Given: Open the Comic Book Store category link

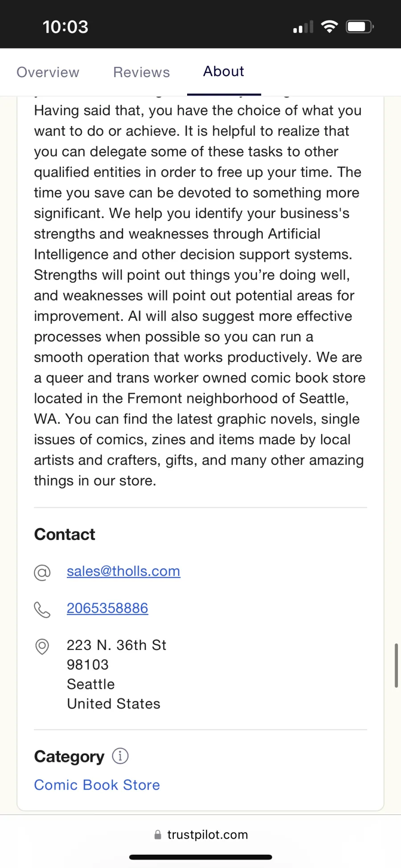Looking at the screenshot, I should click(97, 785).
